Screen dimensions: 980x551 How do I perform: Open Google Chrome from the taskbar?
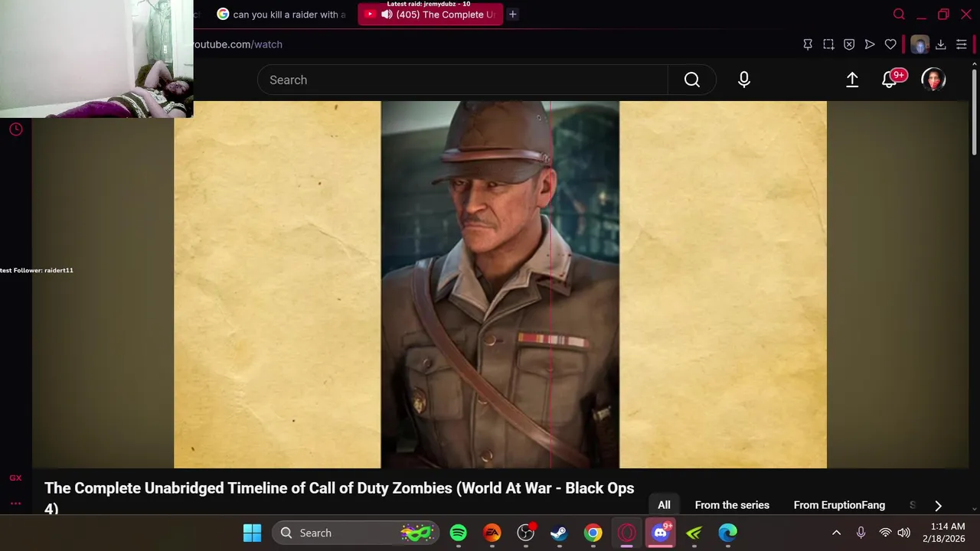[593, 533]
